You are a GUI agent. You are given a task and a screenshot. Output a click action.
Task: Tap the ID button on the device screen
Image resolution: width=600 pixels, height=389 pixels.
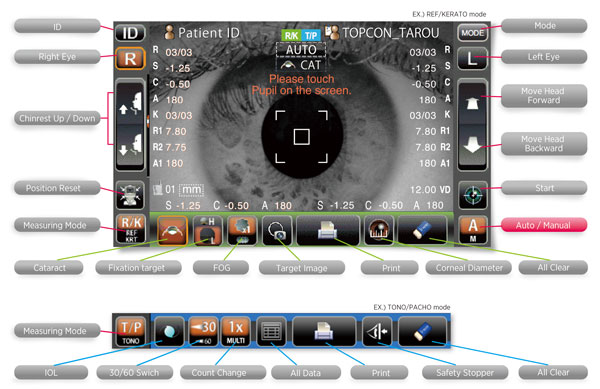tap(130, 33)
